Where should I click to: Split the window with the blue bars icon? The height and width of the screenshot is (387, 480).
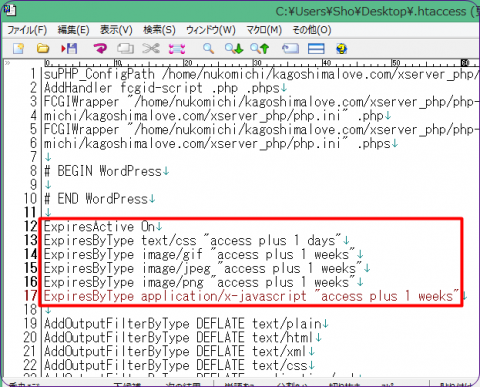tap(316, 49)
